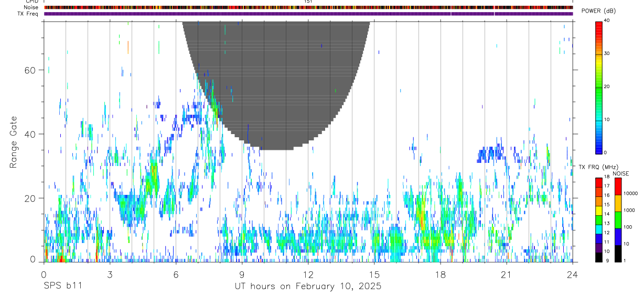
Task: Click the 9 label on the TX FRQ scale
Action: [607, 260]
